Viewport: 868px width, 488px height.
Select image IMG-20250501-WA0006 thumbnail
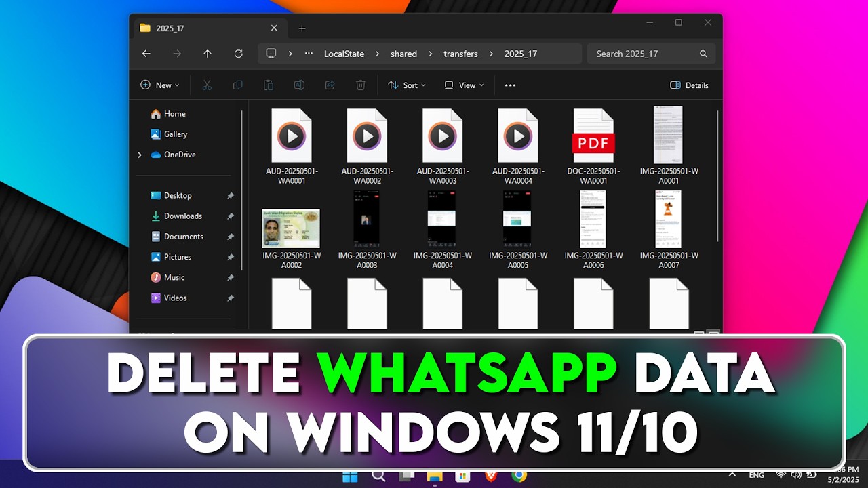click(x=593, y=219)
